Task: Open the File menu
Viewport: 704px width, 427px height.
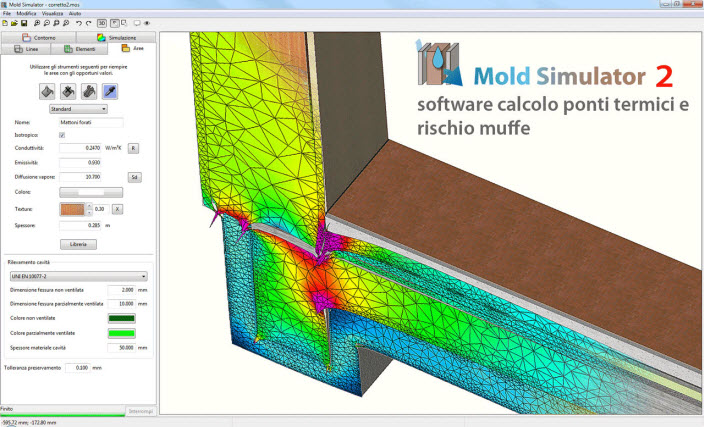Action: (x=7, y=13)
